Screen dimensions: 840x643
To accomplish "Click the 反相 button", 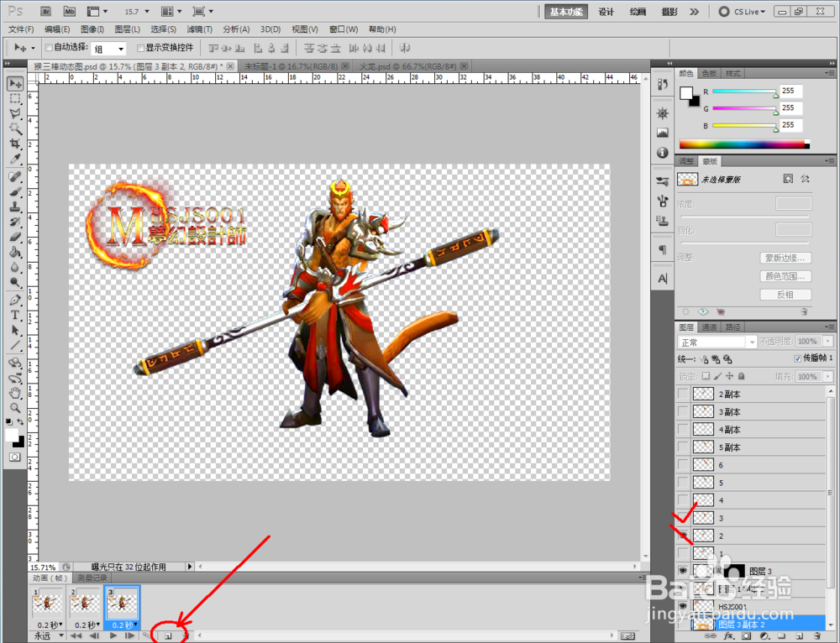I will coord(785,295).
